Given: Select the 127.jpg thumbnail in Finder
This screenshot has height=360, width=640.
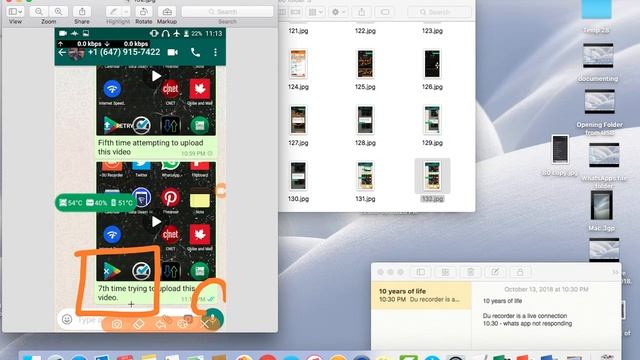Looking at the screenshot, I should pyautogui.click(x=298, y=120).
